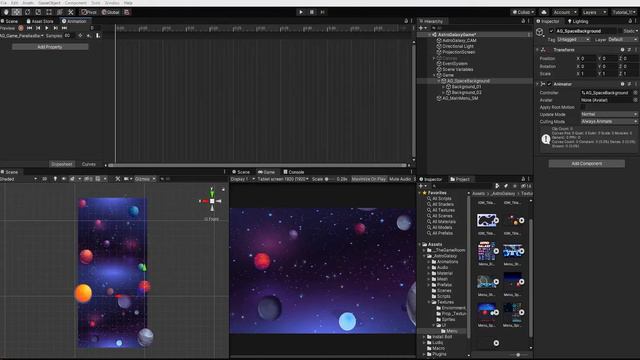Open the Layers dropdown
Viewport: 640px width, 360px height.
(x=594, y=12)
